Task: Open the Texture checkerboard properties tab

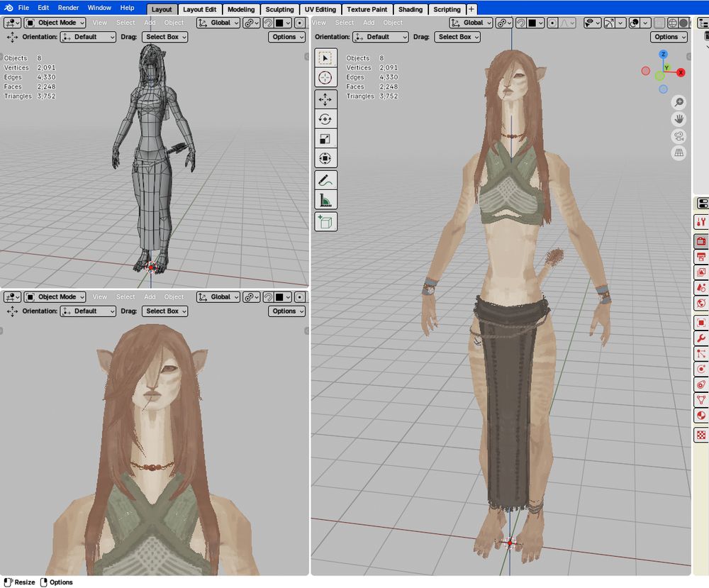Action: pos(701,435)
